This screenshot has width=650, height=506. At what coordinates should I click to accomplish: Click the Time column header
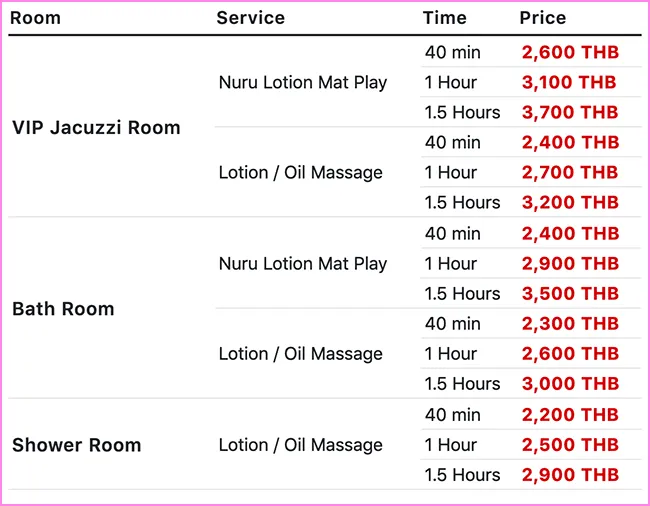(x=444, y=18)
